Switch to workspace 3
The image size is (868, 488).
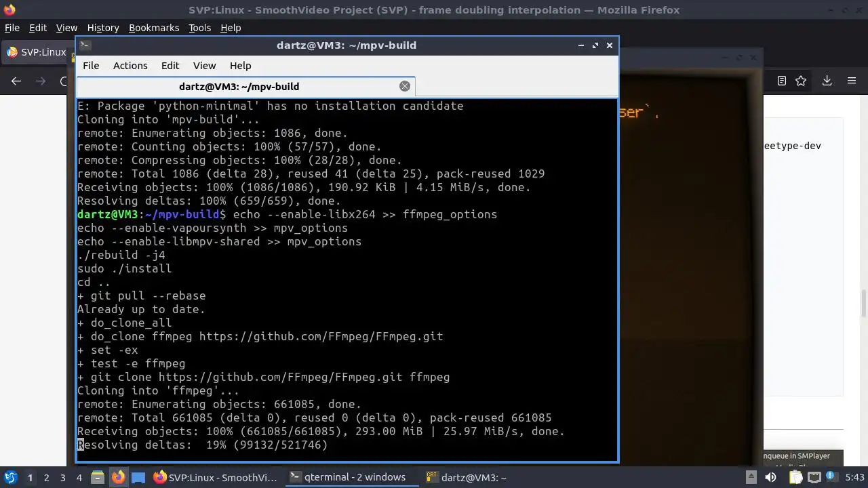pyautogui.click(x=63, y=478)
